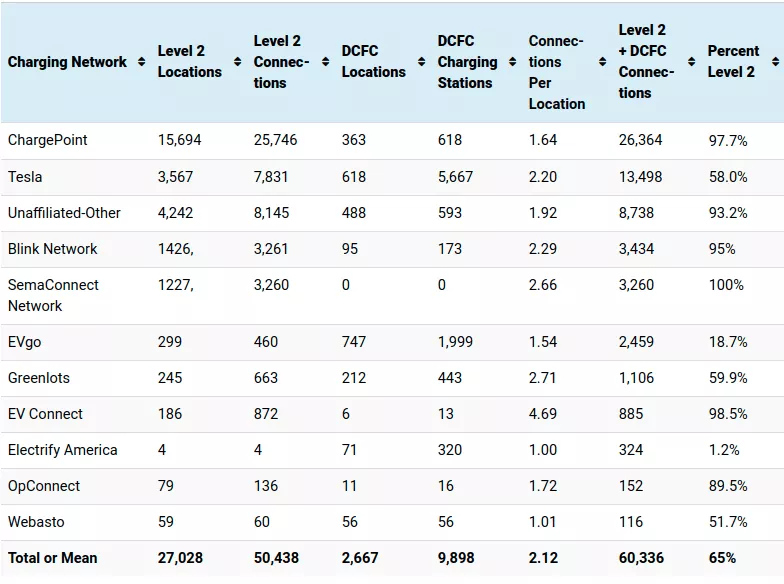
Task: Click the 2.12 mean connections value
Action: pos(542,558)
